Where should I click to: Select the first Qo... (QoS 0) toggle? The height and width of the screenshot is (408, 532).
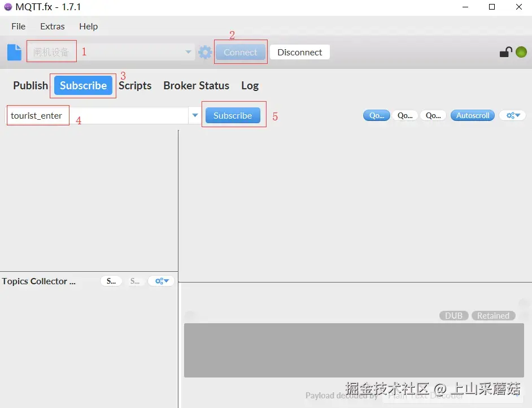coord(377,115)
